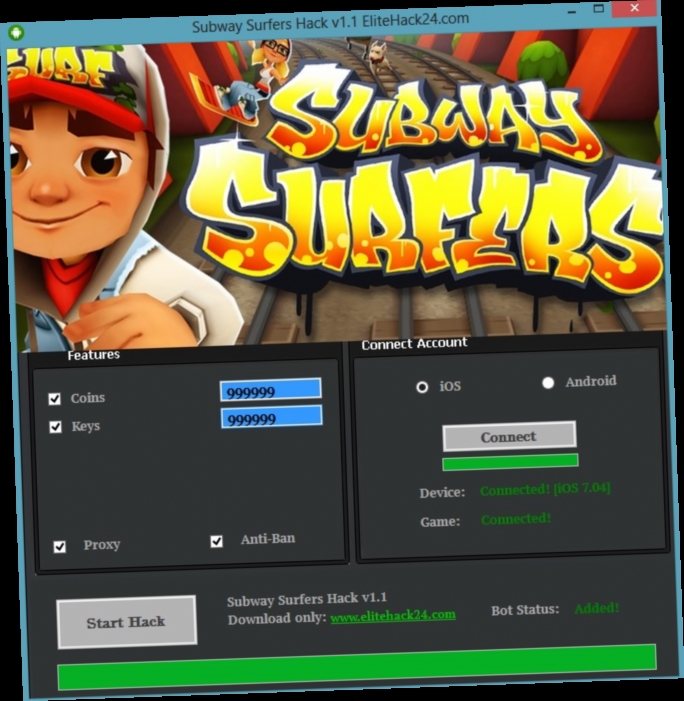
Task: Click the green progress bar beneath Start Hack
Action: point(357,667)
